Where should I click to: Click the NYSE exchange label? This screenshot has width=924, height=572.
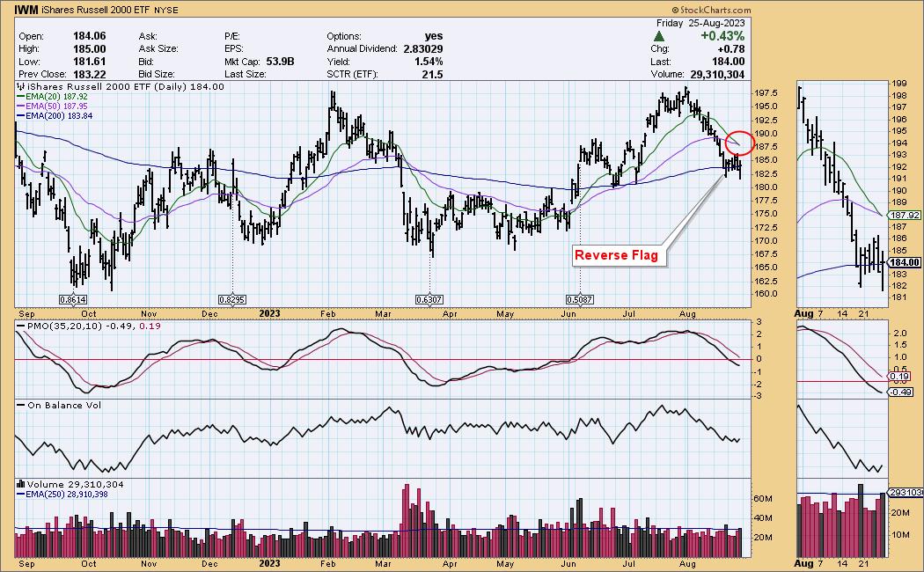pyautogui.click(x=165, y=10)
